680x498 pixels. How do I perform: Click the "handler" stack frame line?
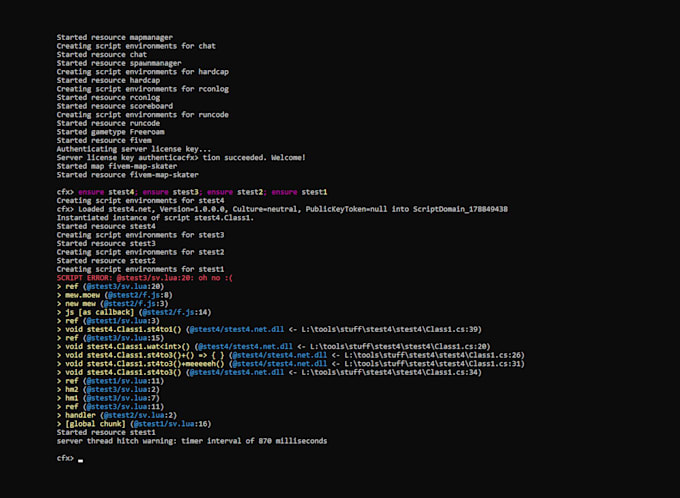[x=82, y=413]
